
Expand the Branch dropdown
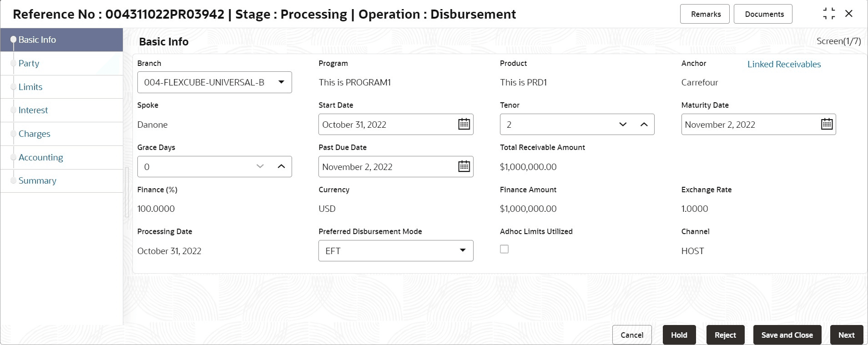281,82
